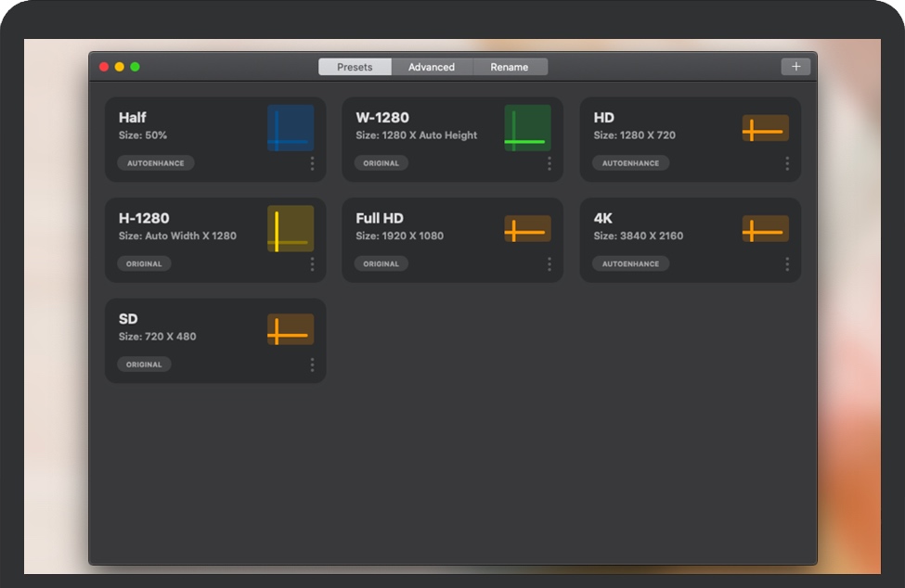Click the yellow height icon on H-1280 preset
Screen dimensions: 905x588
[x=291, y=229]
